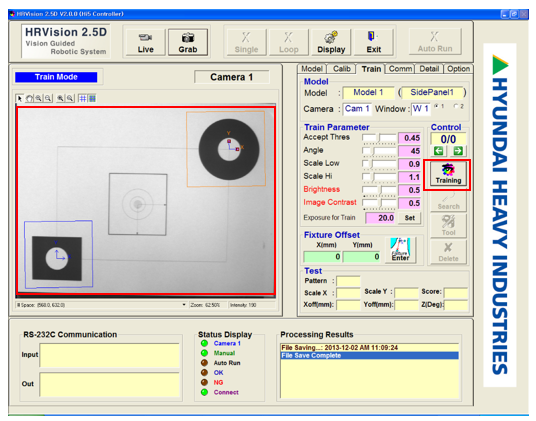Click the RS-232C Input box
Image resolution: width=536 pixels, height=421 pixels.
(x=109, y=355)
